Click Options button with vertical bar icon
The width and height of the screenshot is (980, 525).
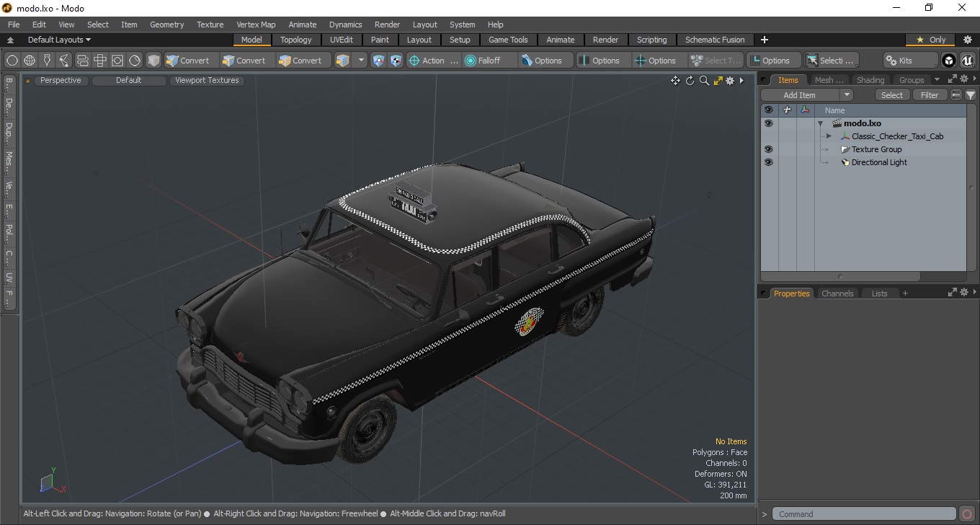[604, 61]
